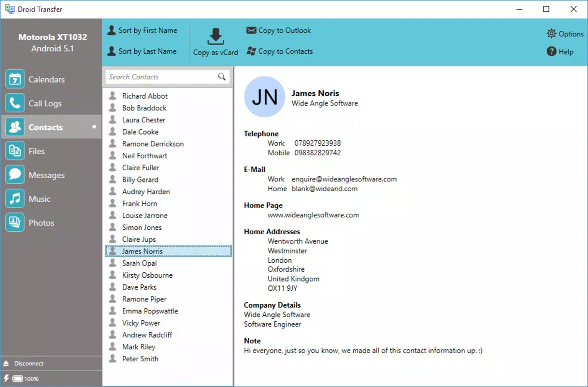Click the envelope icon for Copy to Outlook

point(251,30)
